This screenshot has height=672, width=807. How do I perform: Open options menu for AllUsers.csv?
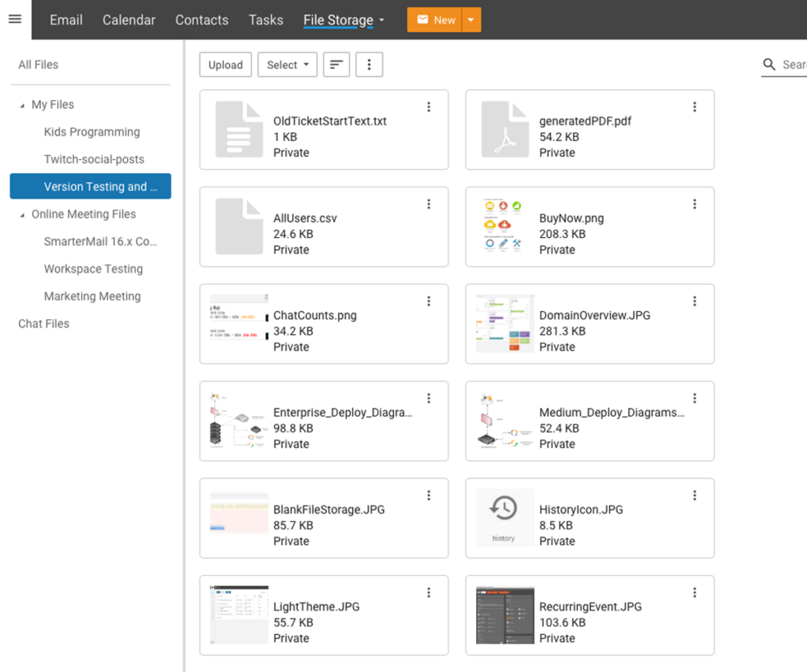(428, 203)
